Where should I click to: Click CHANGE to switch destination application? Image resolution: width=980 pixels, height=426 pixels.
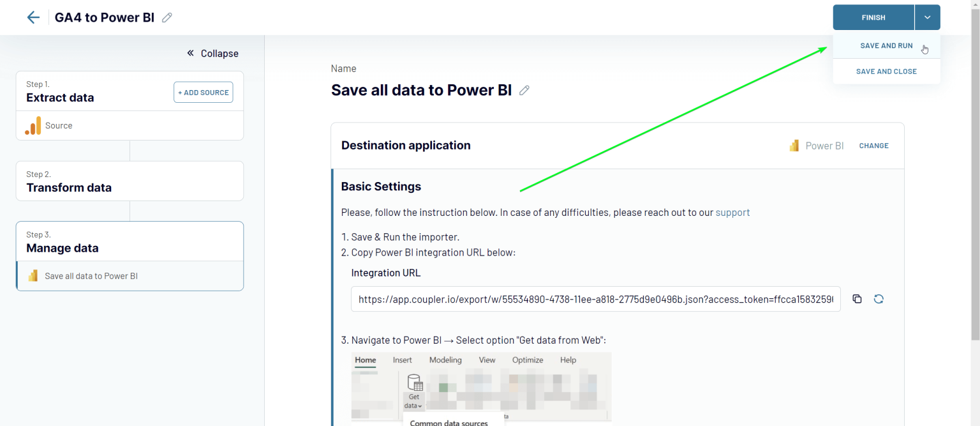[x=873, y=146]
